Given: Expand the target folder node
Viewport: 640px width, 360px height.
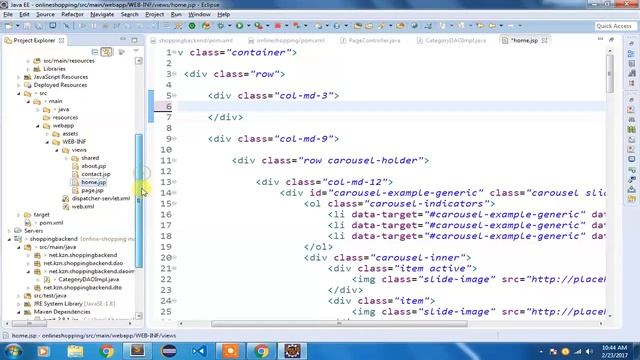Looking at the screenshot, I should (x=19, y=215).
